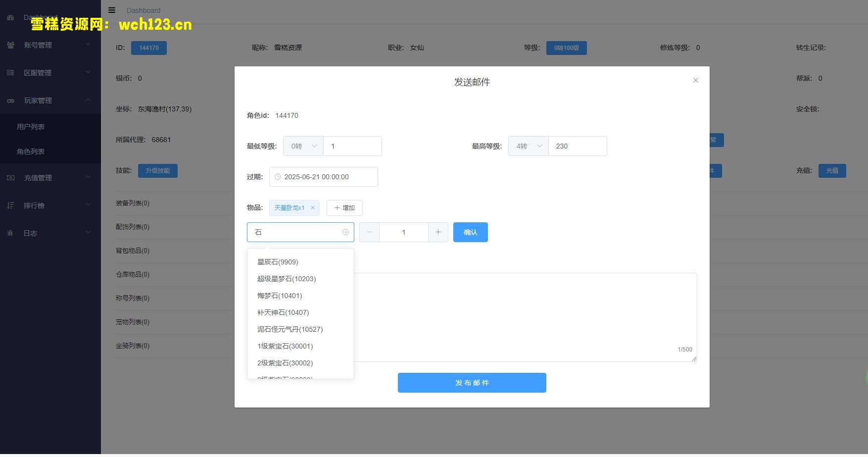Select 泥石怪元气丹(10527) option
Viewport: 868px width, 457px height.
click(300, 329)
